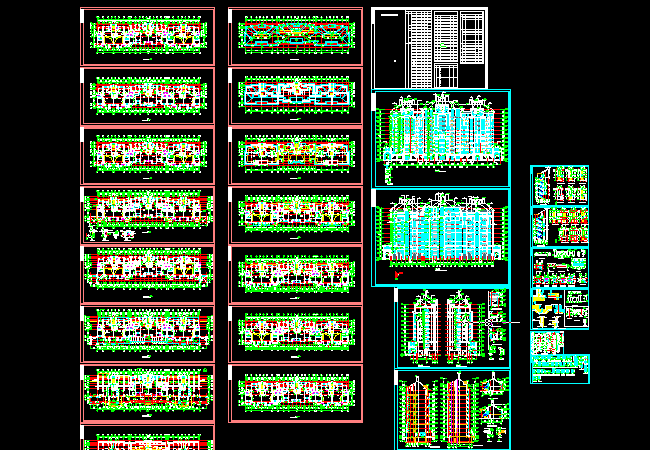Click the sixth sheet in middle column

[x=295, y=333]
